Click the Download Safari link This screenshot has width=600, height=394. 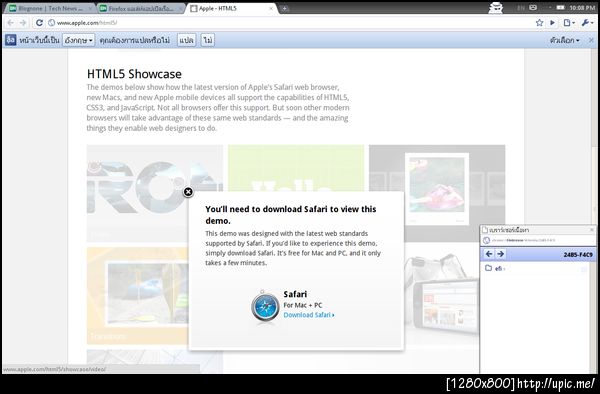(309, 315)
